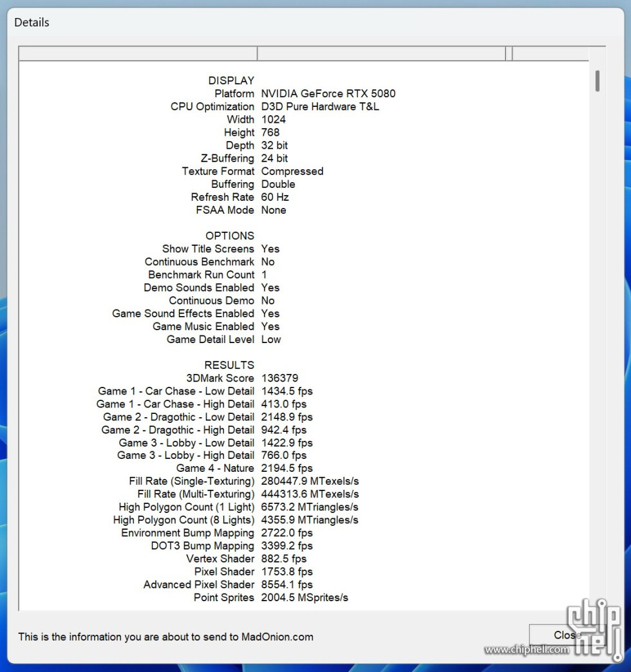Click the OPTIONS section heading
631x672 pixels.
coord(230,236)
